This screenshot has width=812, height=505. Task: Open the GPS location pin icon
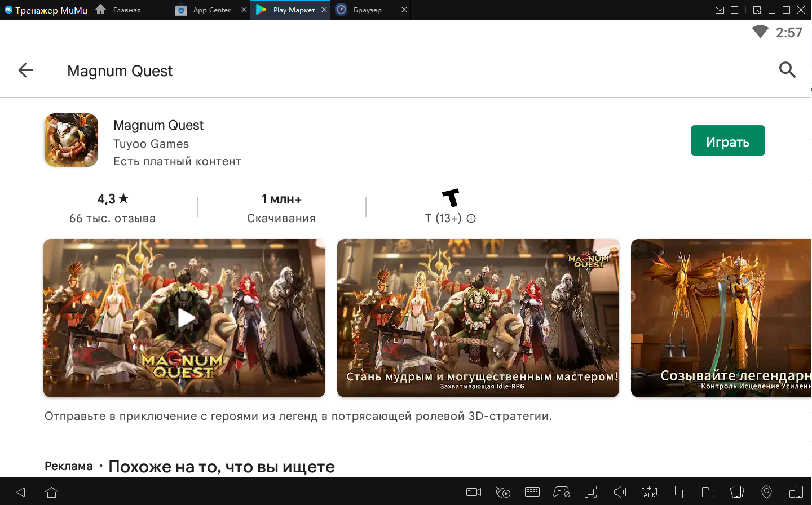click(766, 492)
